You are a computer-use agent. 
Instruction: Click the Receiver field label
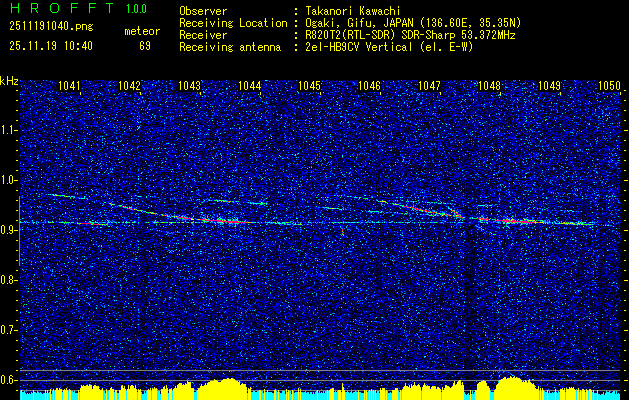pyautogui.click(x=203, y=35)
